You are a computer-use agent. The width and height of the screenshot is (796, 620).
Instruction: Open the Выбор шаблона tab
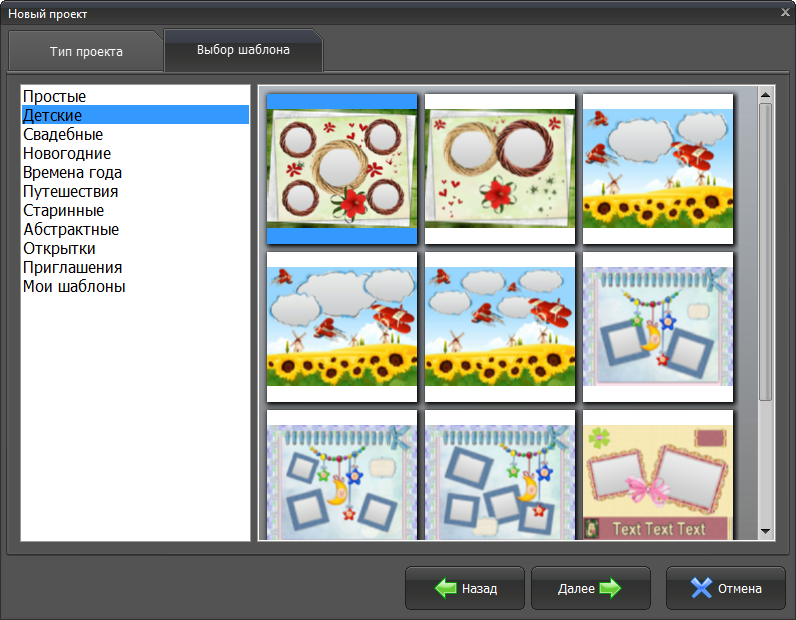(243, 50)
